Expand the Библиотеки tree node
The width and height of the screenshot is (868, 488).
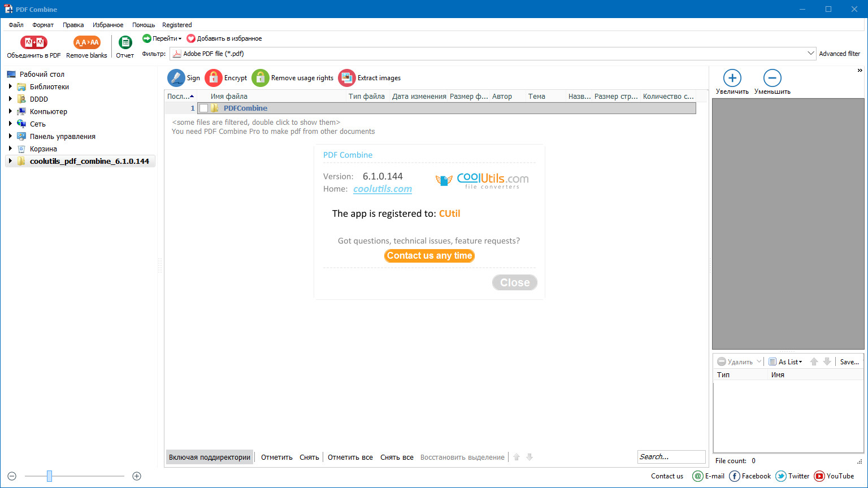10,86
